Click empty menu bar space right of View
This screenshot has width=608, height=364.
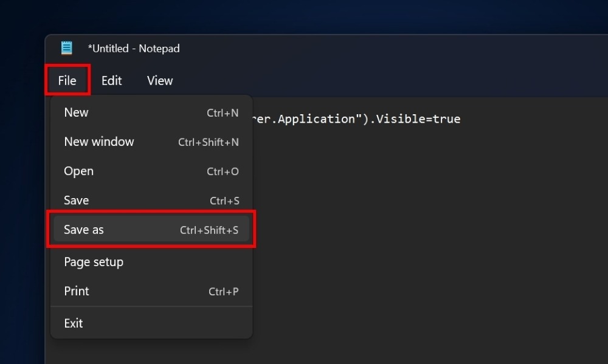(x=365, y=80)
